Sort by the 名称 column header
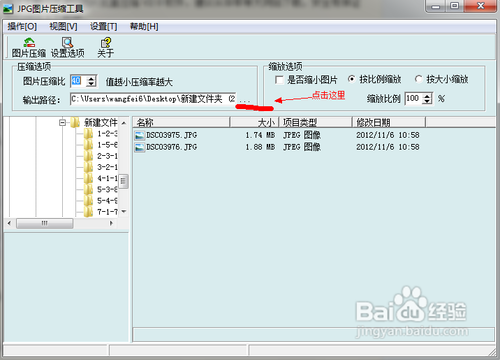 coord(181,122)
